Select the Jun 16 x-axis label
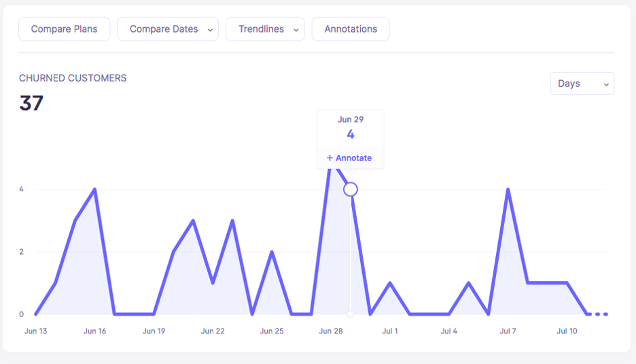Screen dimensions: 636x364 (94, 331)
